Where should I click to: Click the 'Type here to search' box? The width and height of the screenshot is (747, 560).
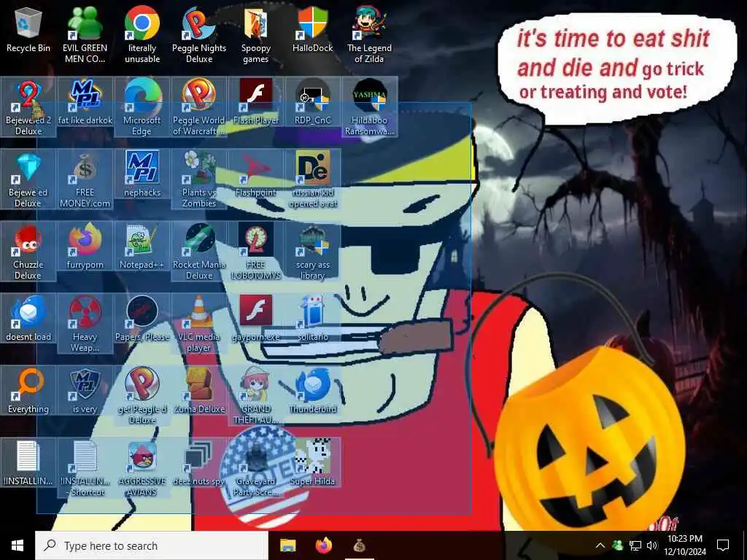[x=152, y=545]
